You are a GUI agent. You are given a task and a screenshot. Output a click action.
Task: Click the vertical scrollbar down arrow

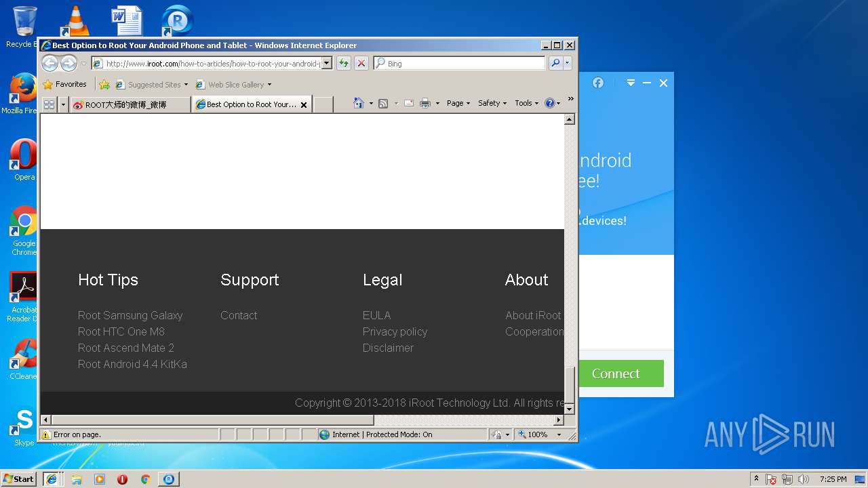(x=570, y=409)
